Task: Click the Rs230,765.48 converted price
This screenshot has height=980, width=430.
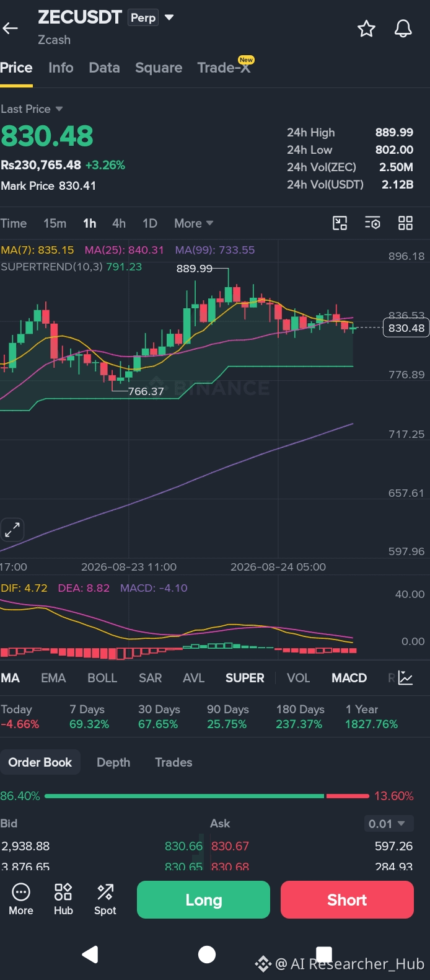Action: pyautogui.click(x=41, y=165)
